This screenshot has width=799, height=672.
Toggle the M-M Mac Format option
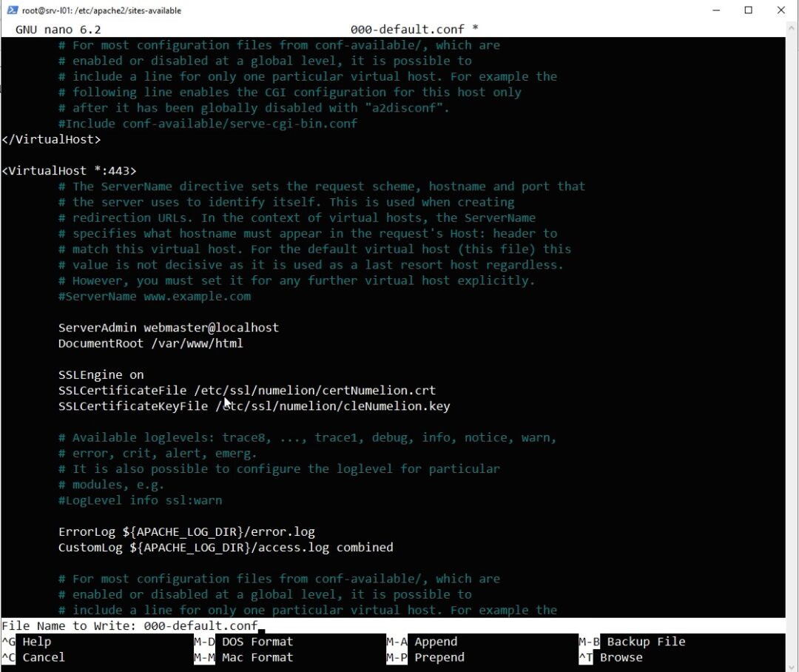[243, 657]
